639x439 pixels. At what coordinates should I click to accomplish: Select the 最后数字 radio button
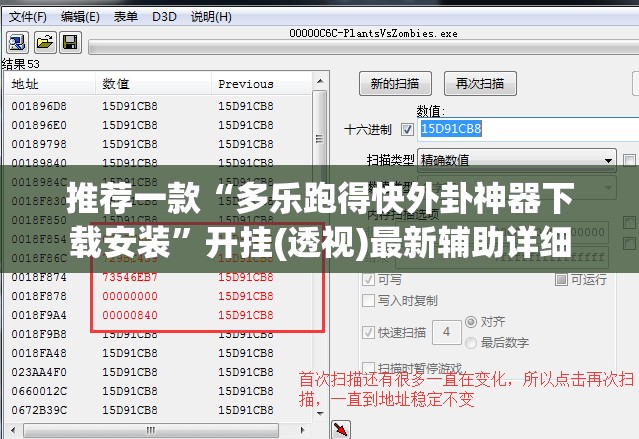click(x=471, y=342)
